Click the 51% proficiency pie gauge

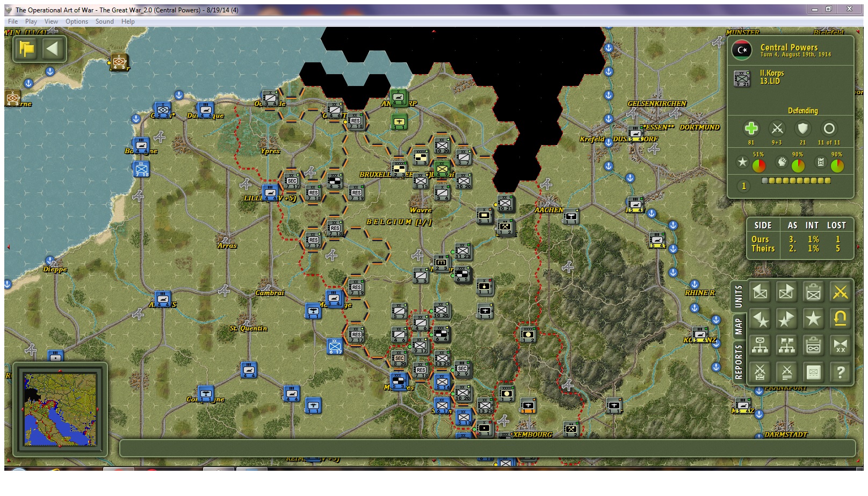point(759,166)
